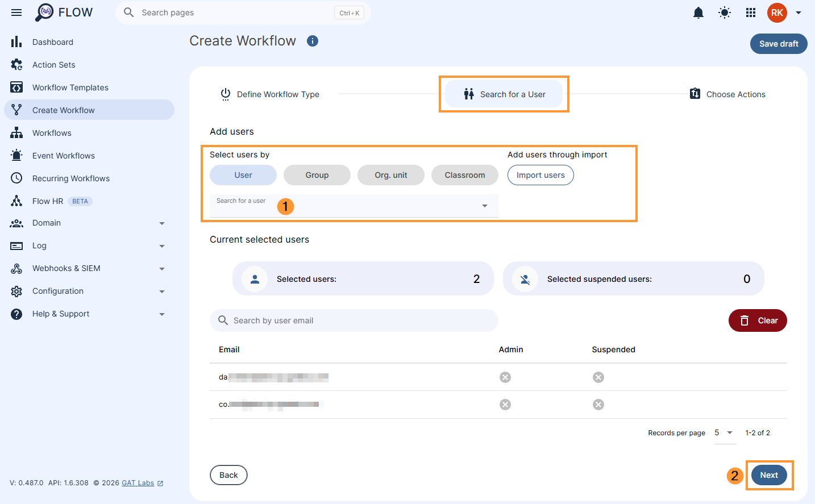
Task: Toggle Admin status for the co… user
Action: click(505, 405)
